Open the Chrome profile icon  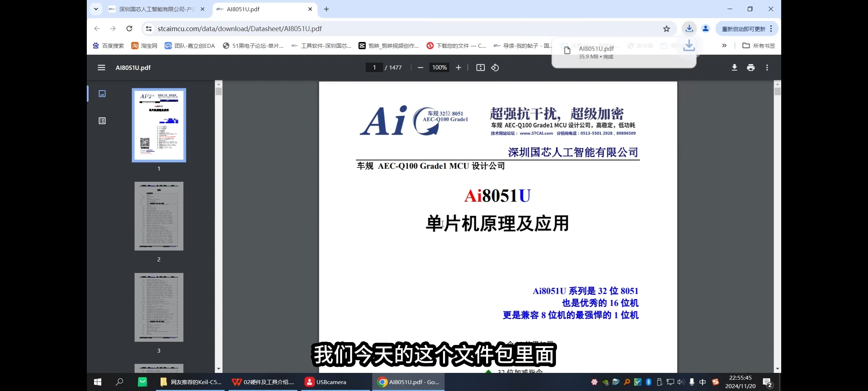706,29
